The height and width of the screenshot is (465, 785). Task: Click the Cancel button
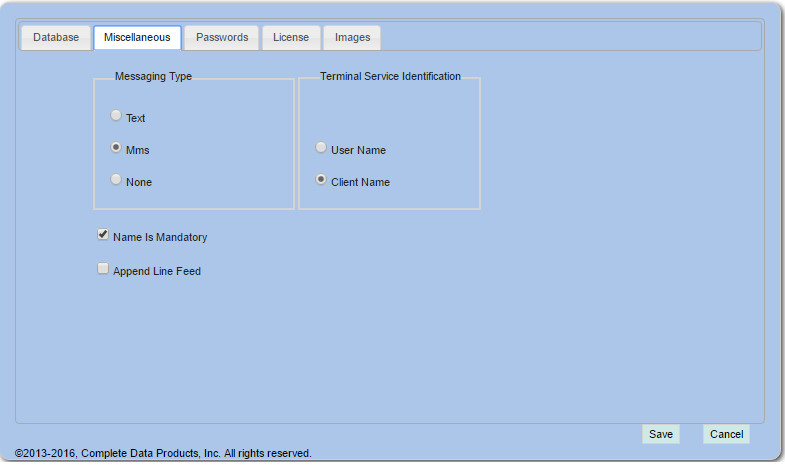pos(726,434)
